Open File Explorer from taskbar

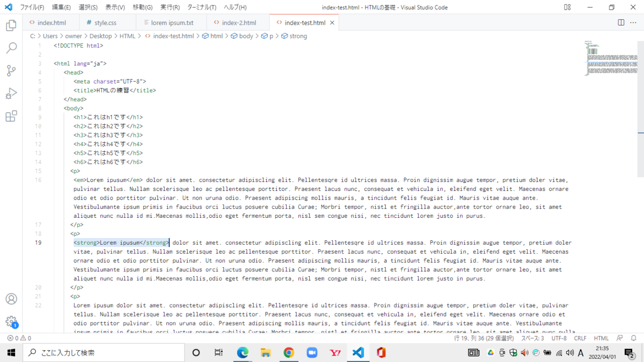265,352
